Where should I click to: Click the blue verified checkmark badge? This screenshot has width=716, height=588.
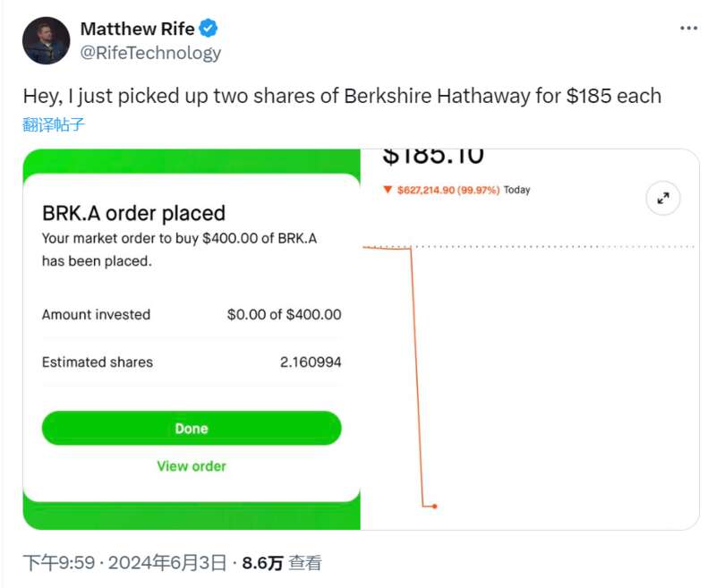click(209, 29)
